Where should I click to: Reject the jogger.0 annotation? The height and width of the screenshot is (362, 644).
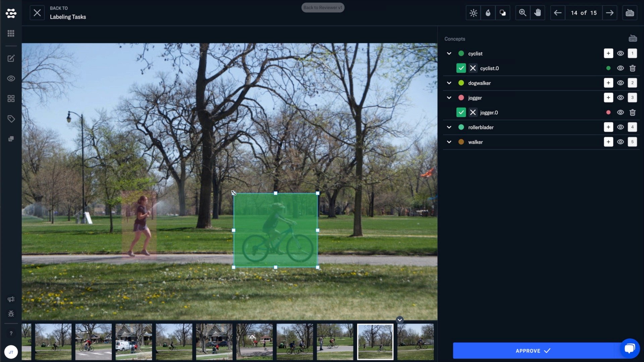[x=473, y=113]
